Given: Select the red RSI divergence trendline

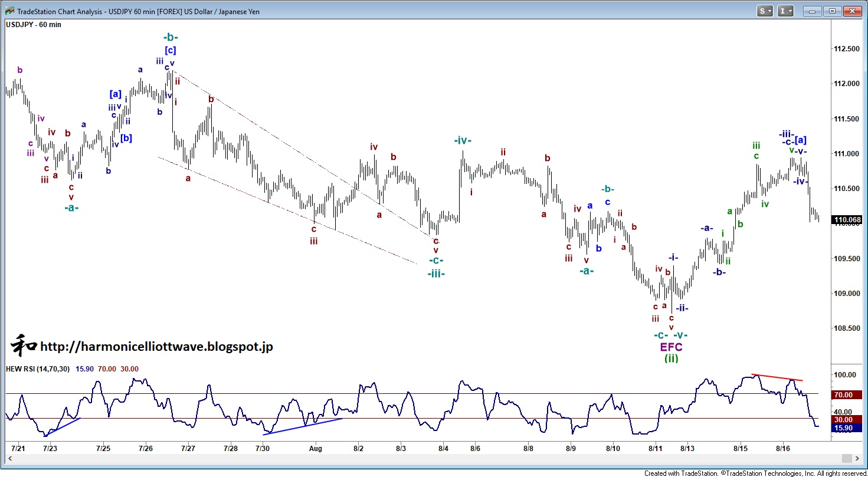Looking at the screenshot, I should (x=777, y=377).
